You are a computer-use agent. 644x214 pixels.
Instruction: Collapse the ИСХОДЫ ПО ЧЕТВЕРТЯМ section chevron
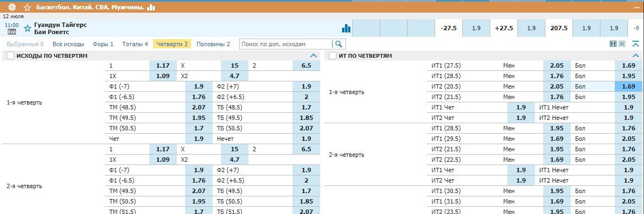[x=313, y=56]
